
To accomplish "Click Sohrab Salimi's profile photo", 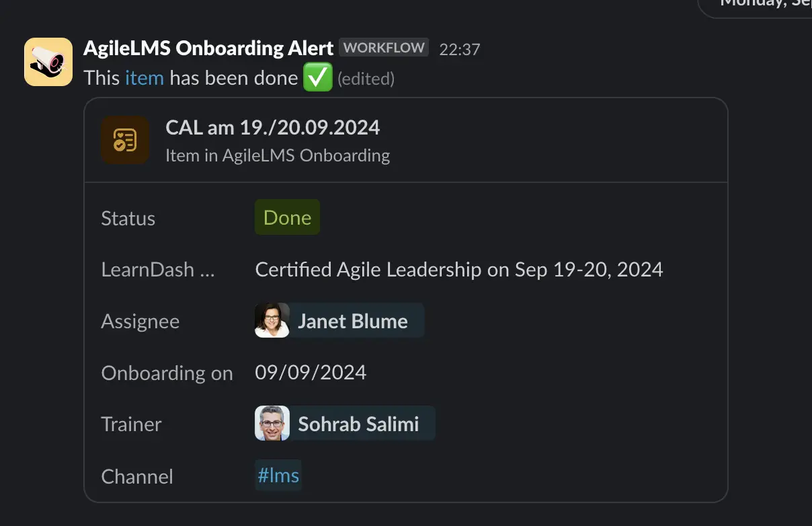I will pyautogui.click(x=272, y=424).
